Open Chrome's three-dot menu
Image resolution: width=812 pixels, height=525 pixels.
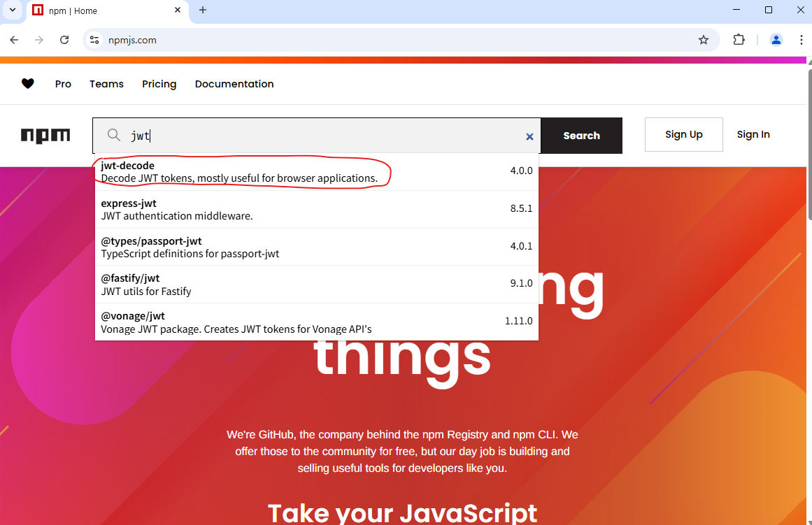point(801,40)
